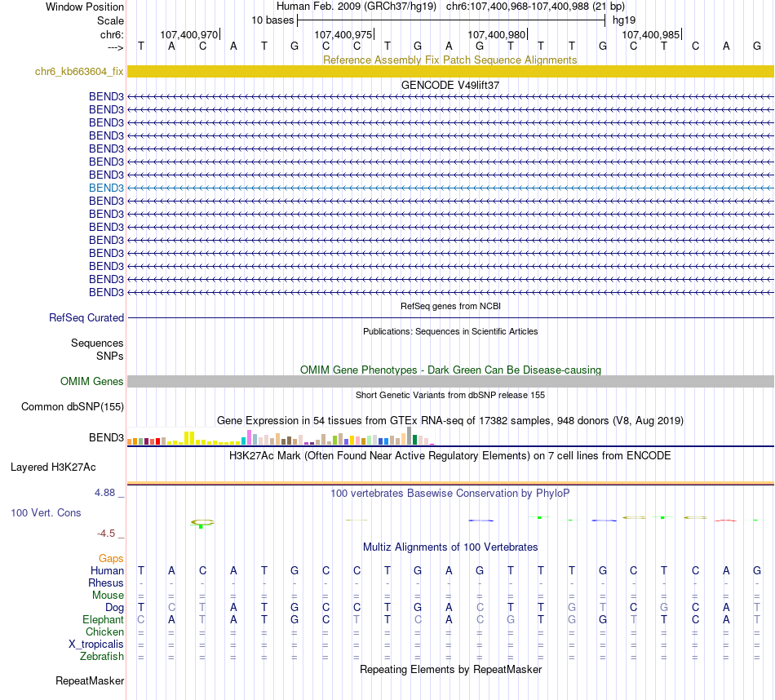
Task: Click the 4.88 PhyloP upper scale value
Action: (x=104, y=493)
